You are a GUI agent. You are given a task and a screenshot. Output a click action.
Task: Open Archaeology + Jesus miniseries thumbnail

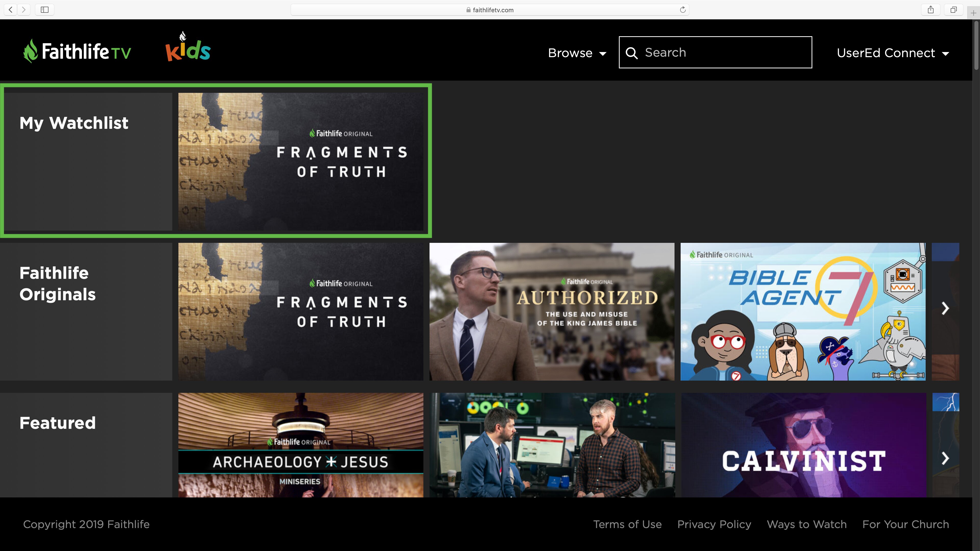tap(301, 445)
